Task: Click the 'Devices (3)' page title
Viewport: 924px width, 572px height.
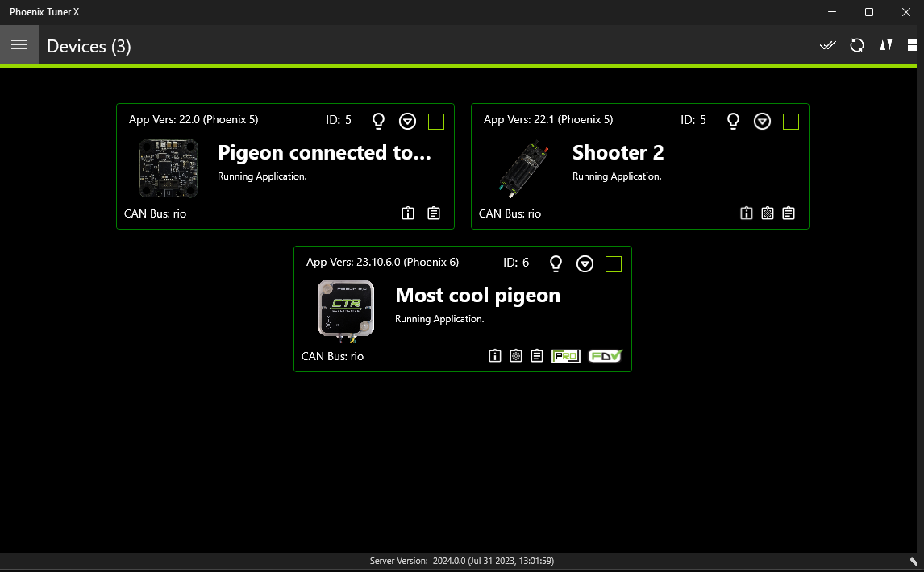Action: pyautogui.click(x=89, y=46)
